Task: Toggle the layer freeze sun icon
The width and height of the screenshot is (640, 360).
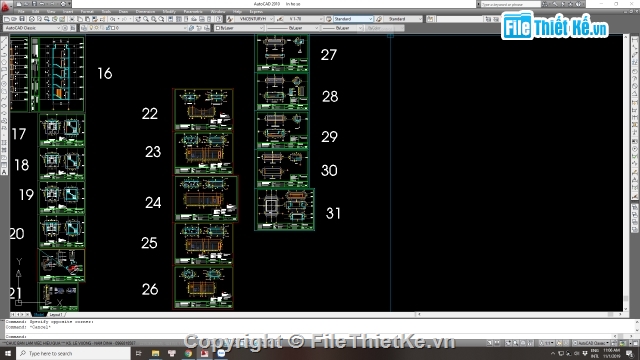Action: point(96,28)
